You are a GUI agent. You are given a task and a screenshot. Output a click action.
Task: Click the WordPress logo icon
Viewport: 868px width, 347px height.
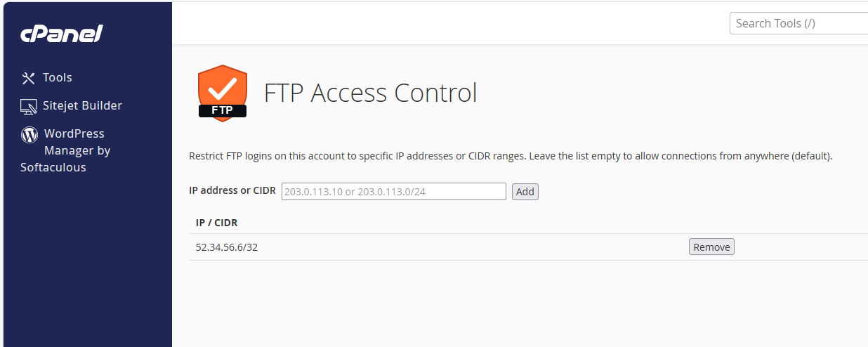click(29, 134)
